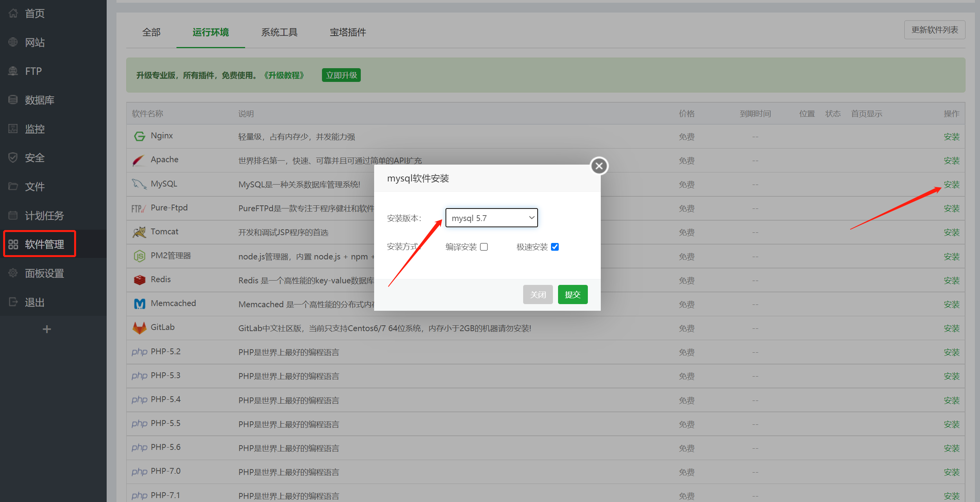Viewport: 980px width, 502px height.
Task: Open the 《升级教程》 link
Action: [284, 75]
